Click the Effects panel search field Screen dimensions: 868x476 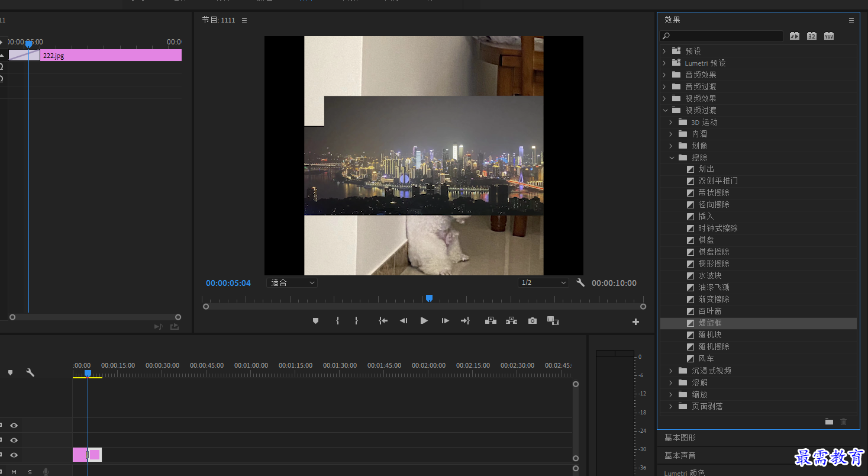coord(722,36)
